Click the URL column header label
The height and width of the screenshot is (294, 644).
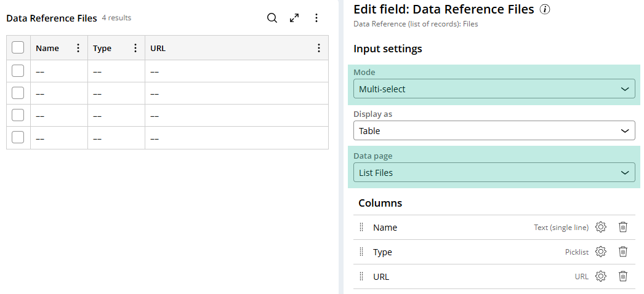coord(158,49)
